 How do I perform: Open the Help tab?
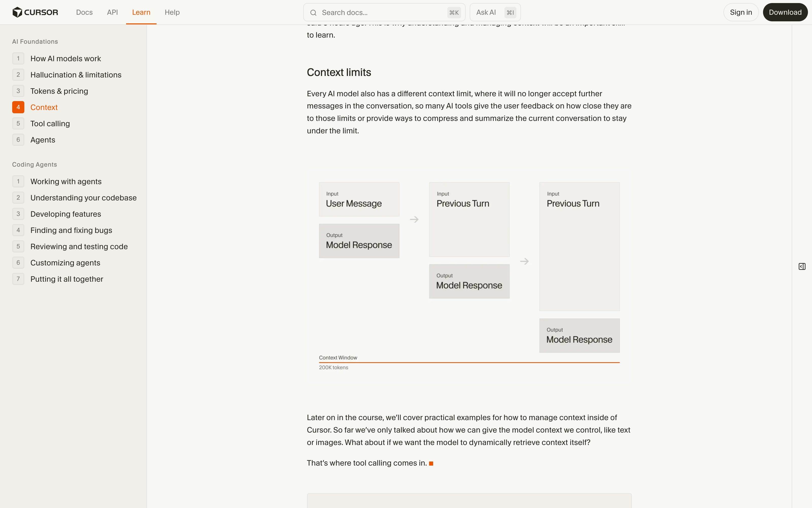[172, 12]
